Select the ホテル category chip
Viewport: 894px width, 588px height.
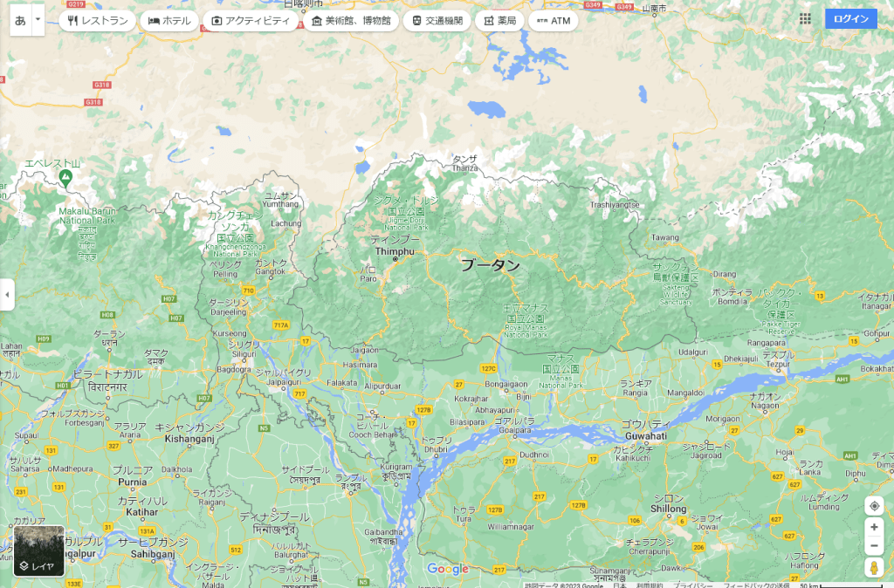click(x=169, y=20)
